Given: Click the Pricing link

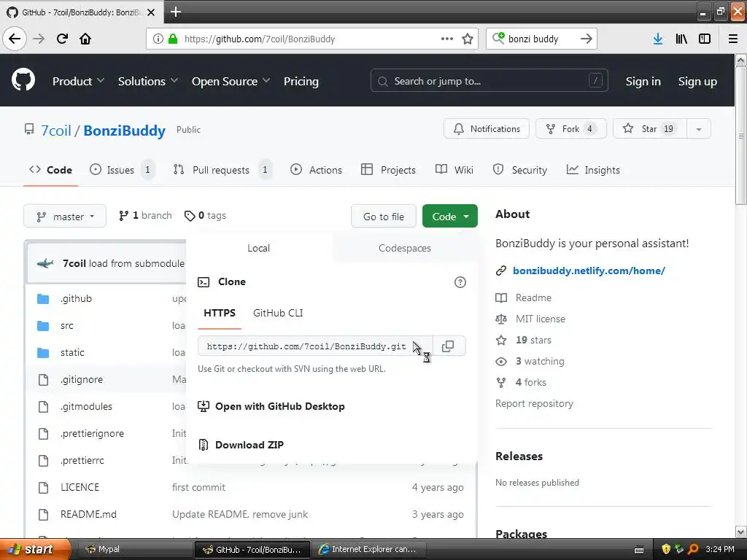Looking at the screenshot, I should point(301,82).
